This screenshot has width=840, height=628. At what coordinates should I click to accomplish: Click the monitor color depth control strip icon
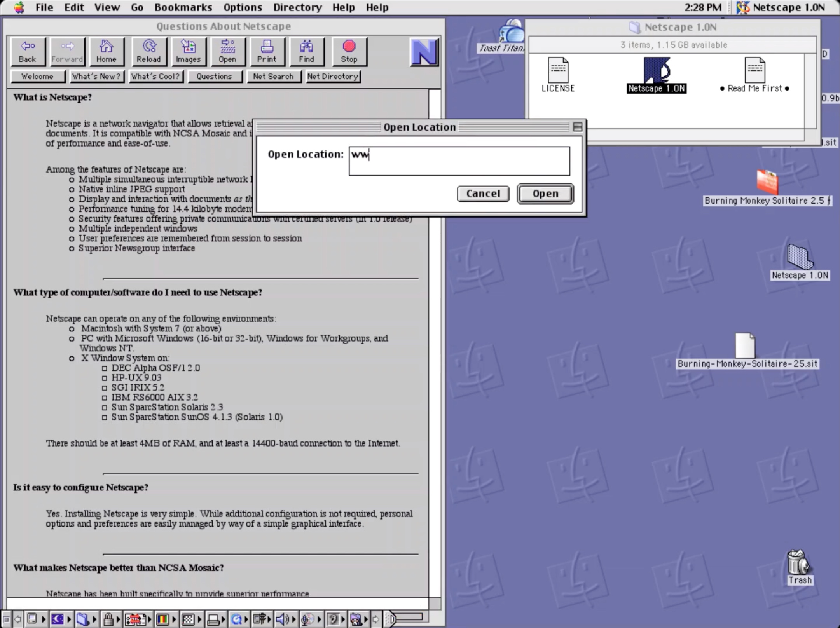pos(162,619)
